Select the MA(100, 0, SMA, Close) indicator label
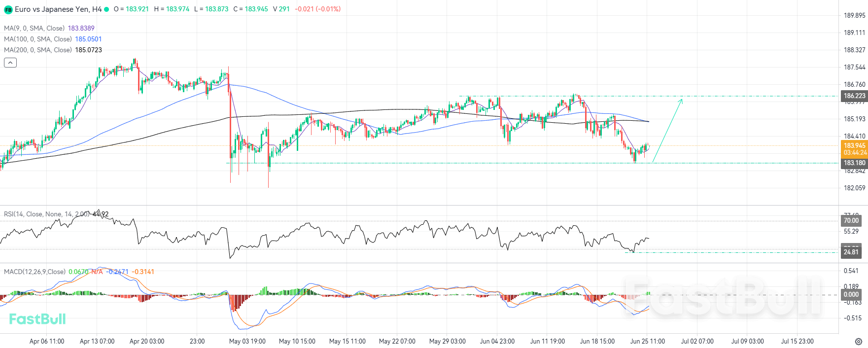The height and width of the screenshot is (348, 868). (x=38, y=39)
